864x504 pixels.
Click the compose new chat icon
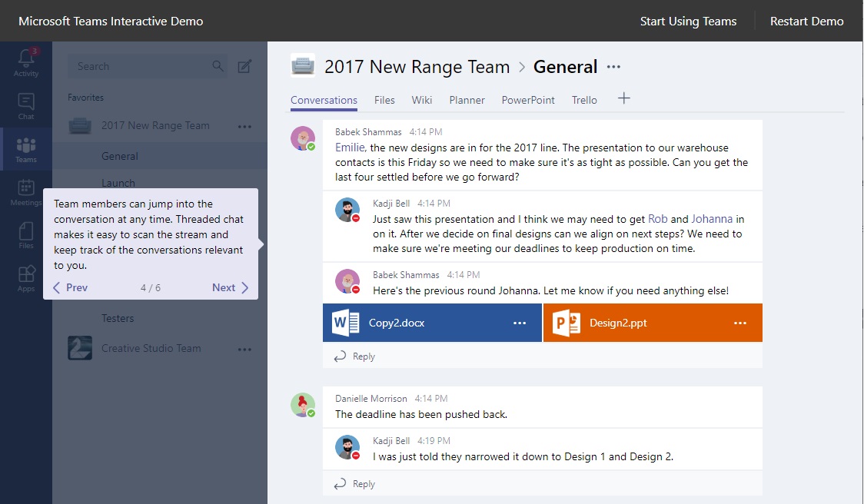(244, 67)
